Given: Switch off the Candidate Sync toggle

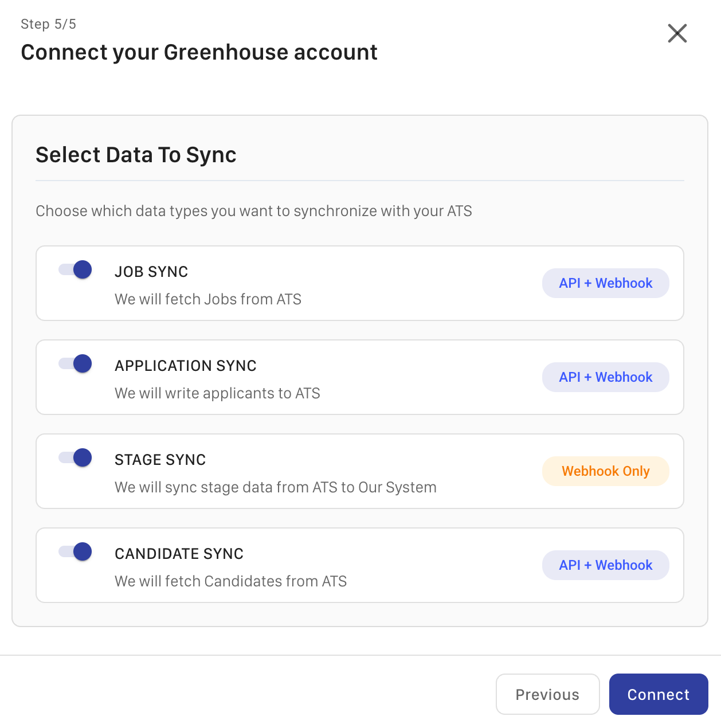Looking at the screenshot, I should click(76, 551).
